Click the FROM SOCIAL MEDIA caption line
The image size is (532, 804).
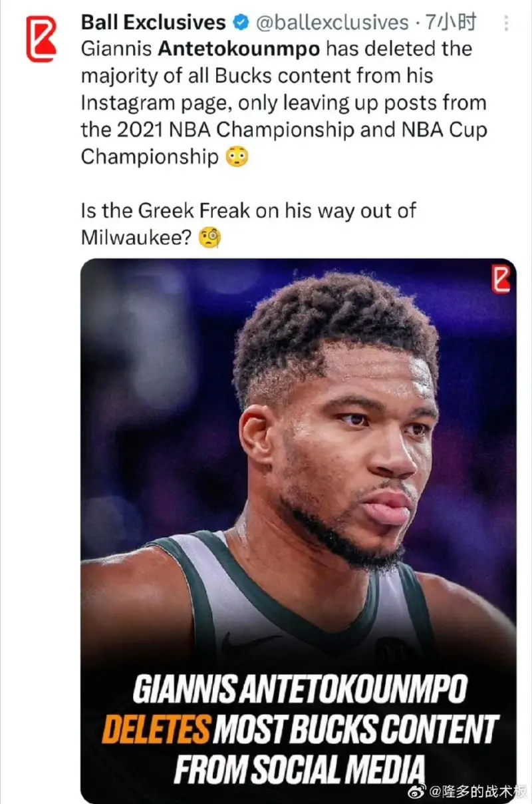(299, 767)
